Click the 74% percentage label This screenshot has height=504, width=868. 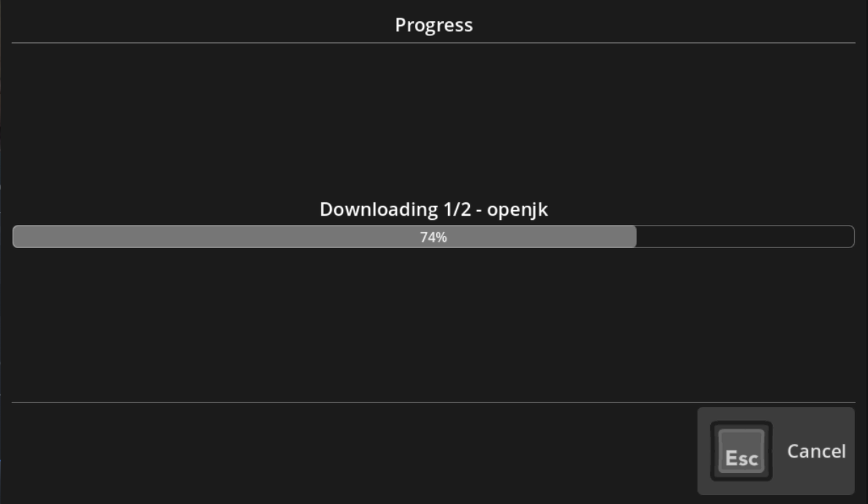(433, 238)
